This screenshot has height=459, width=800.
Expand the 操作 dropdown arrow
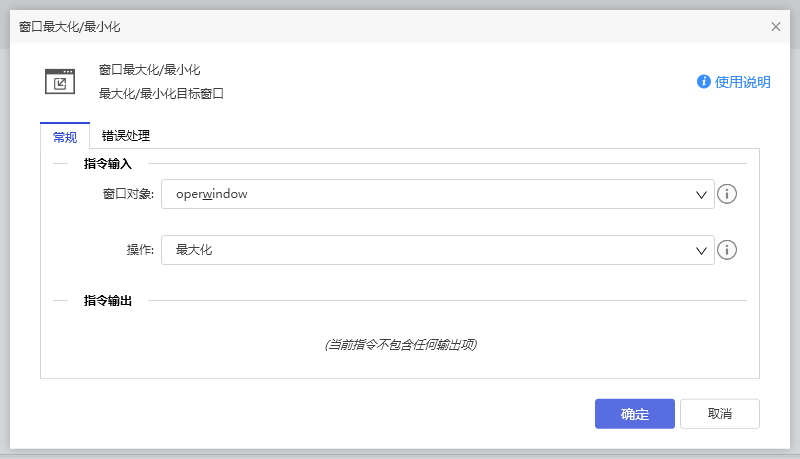(x=702, y=250)
